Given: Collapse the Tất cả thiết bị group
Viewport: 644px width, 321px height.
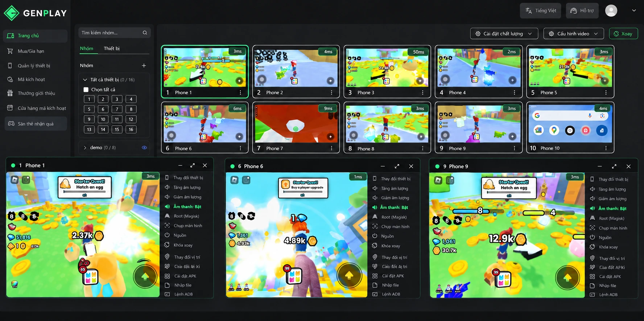Looking at the screenshot, I should 85,80.
